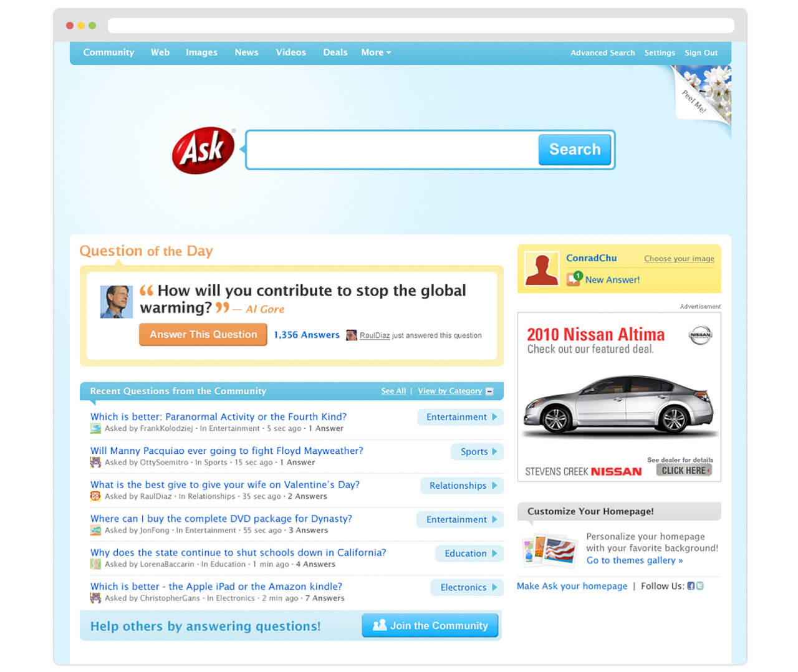Click the Nissan Altima car image
The image size is (798, 672).
click(620, 405)
